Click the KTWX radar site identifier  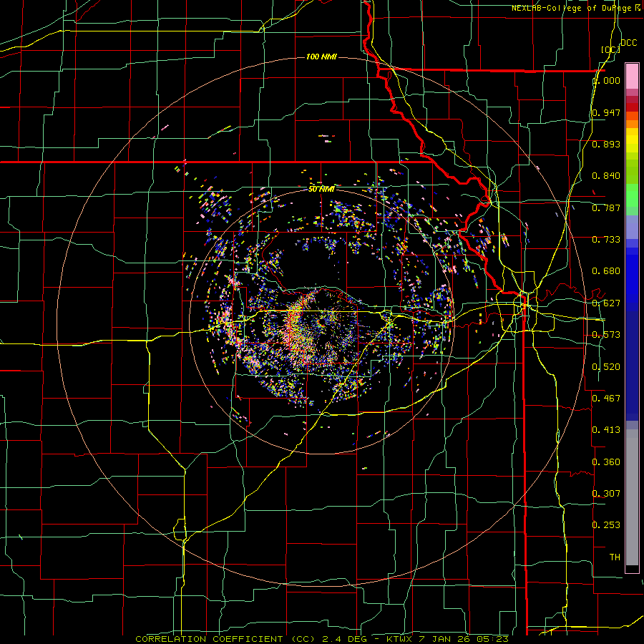(401, 639)
